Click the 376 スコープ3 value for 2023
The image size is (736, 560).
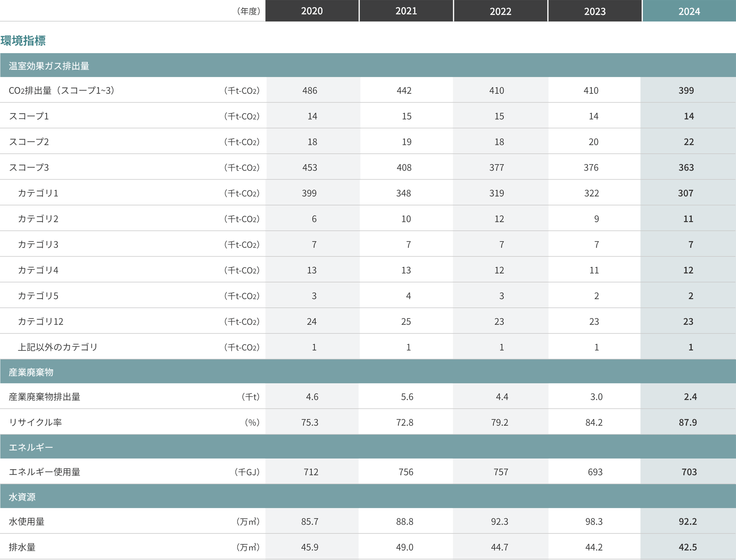click(591, 167)
